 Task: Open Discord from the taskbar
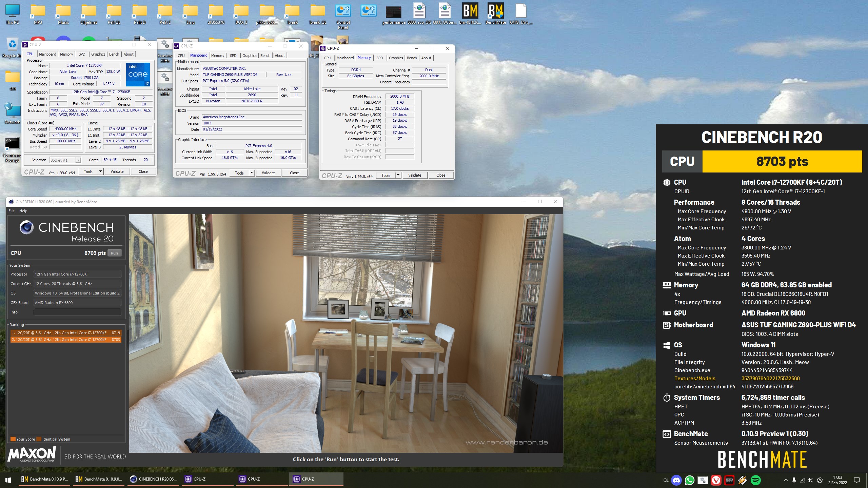[676, 480]
